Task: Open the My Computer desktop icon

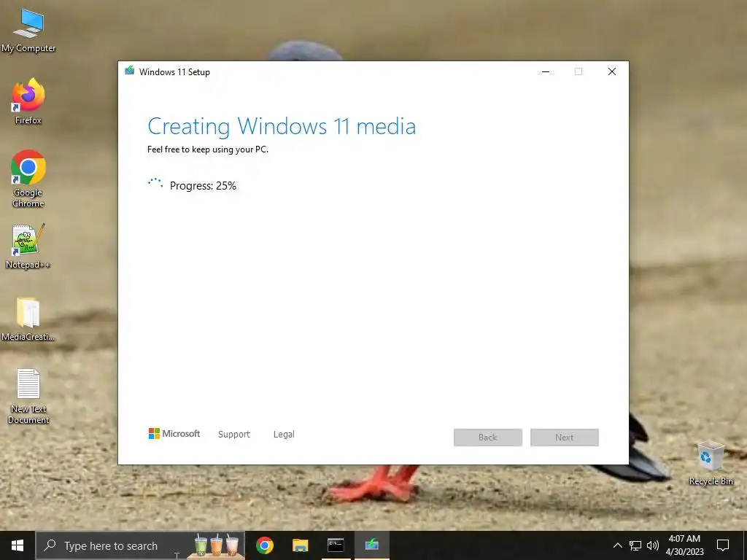Action: [x=28, y=31]
